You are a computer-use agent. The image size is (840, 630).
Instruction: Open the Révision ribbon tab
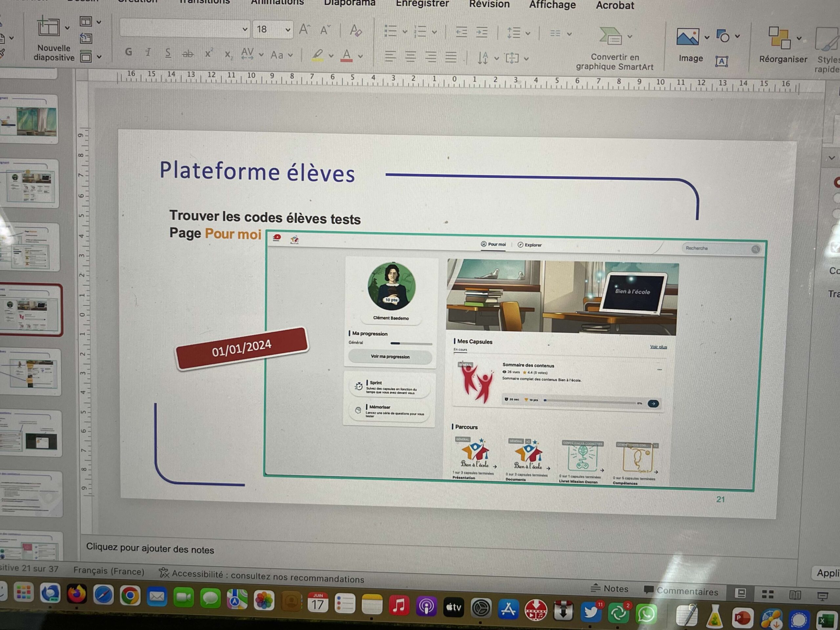point(489,4)
